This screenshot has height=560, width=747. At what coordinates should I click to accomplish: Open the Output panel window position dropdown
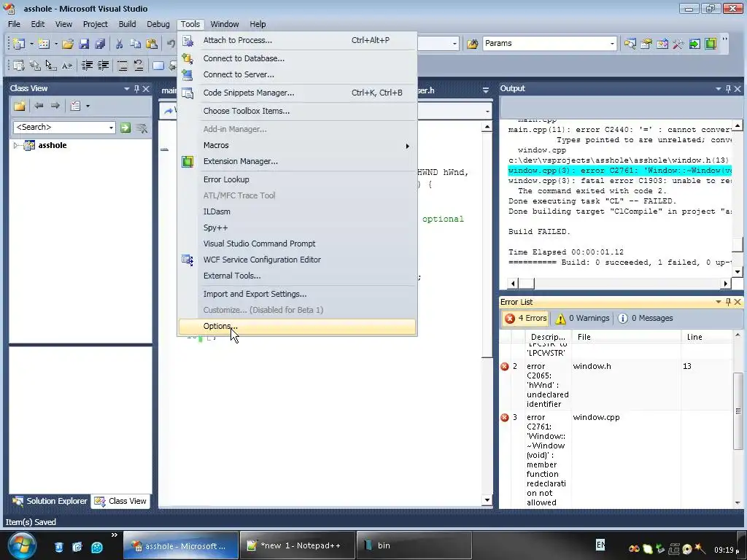pos(718,88)
